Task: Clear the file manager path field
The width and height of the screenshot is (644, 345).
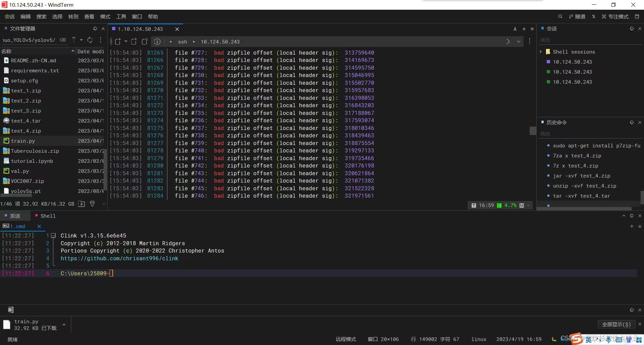Action: (63, 40)
